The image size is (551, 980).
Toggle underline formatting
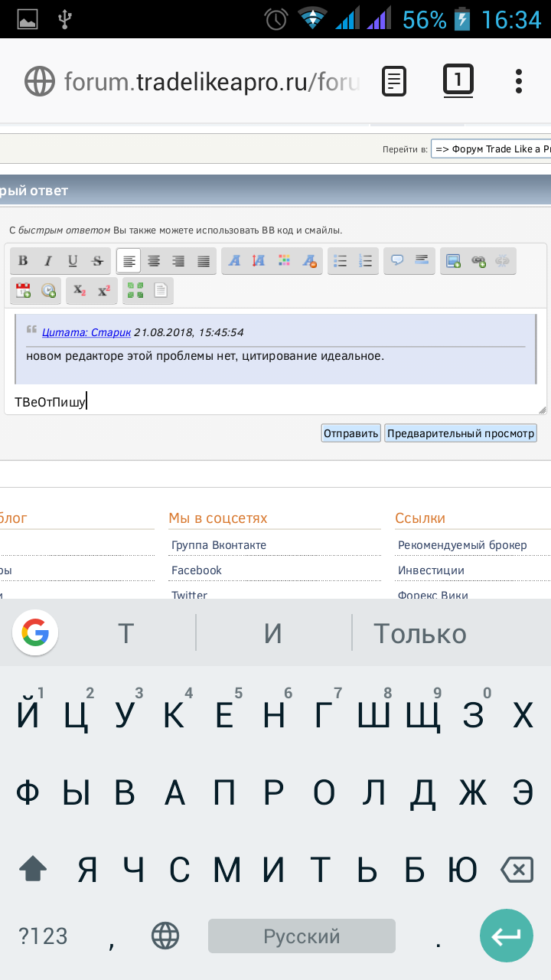(x=73, y=261)
